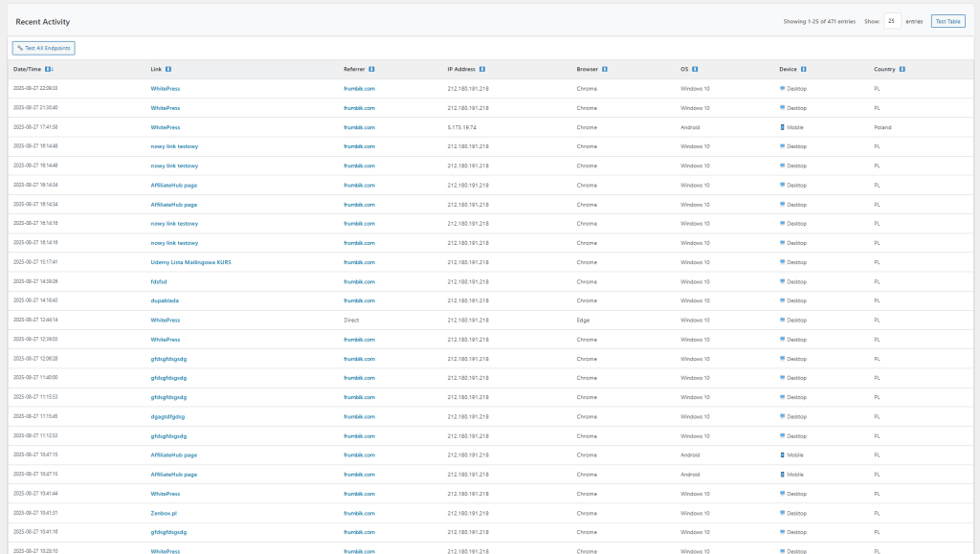
Task: Click the sort icon next to IP Address header
Action: pos(482,69)
